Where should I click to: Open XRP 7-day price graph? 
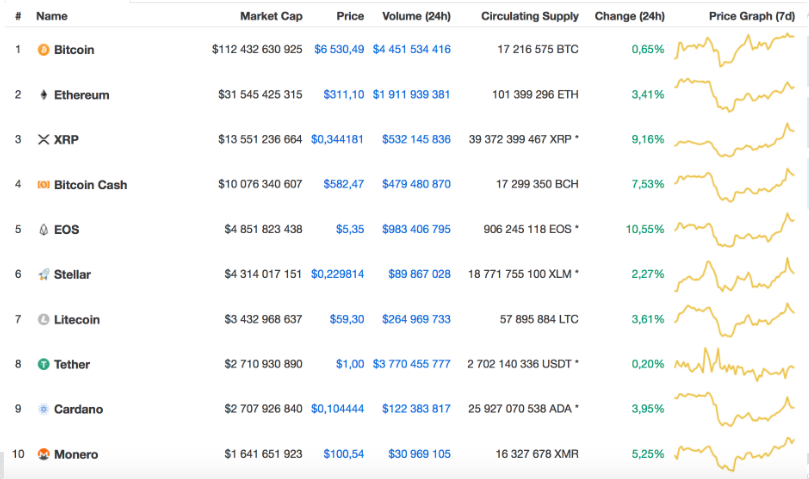pos(735,140)
